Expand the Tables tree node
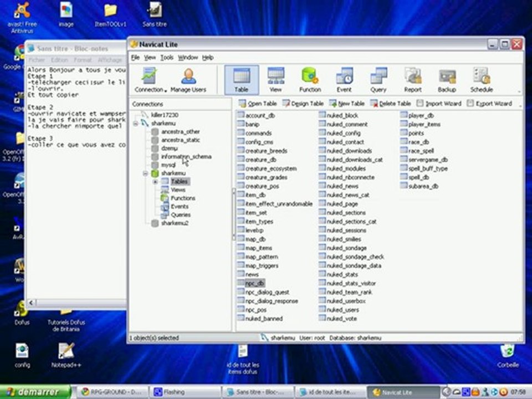Viewport: 532px width, 399px height. pos(155,182)
